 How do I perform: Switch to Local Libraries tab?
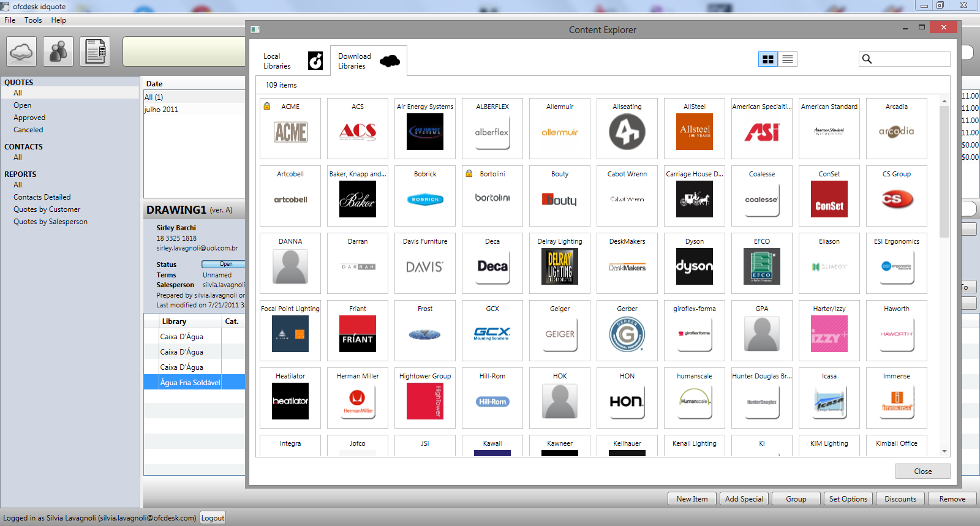tap(293, 61)
